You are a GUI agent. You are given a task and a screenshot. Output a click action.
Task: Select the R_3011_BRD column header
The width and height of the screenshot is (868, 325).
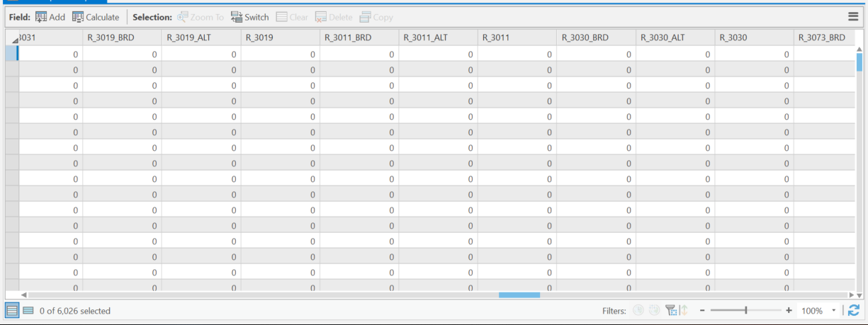(x=359, y=38)
